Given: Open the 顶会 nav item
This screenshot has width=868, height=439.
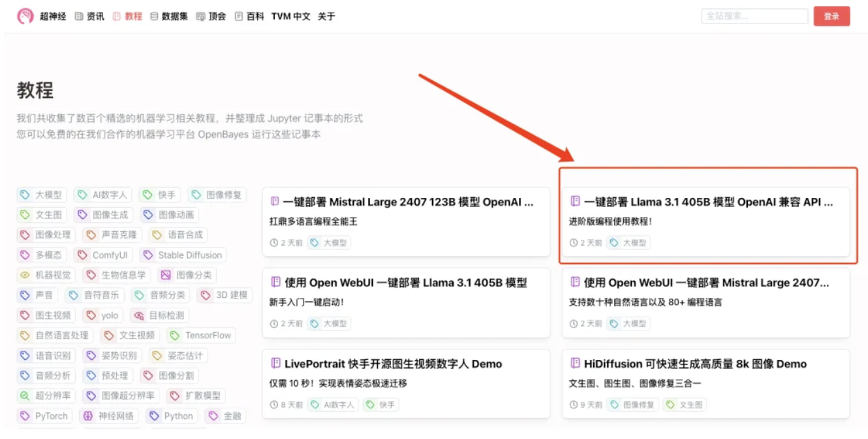Looking at the screenshot, I should coord(211,16).
